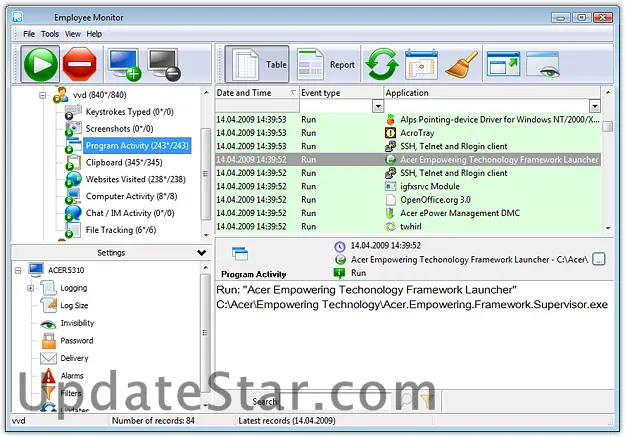Select Clipboard (345*/345) item
This screenshot has width=625, height=437.
click(124, 162)
